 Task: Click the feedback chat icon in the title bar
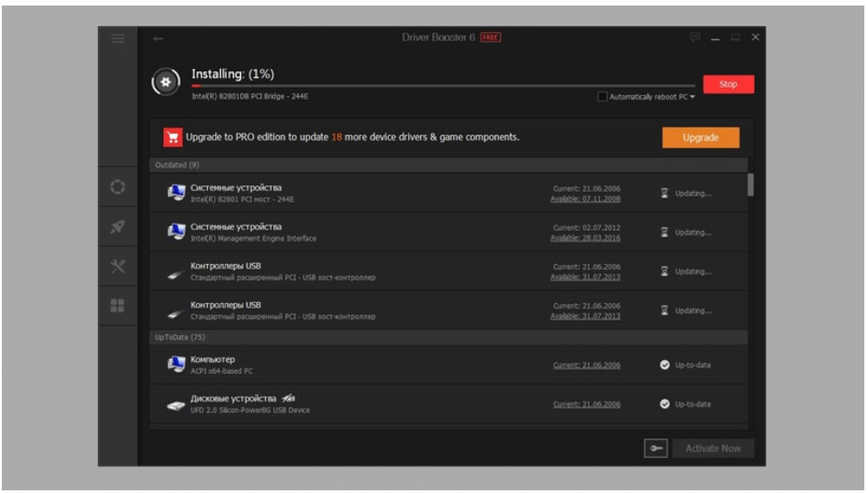pyautogui.click(x=694, y=38)
